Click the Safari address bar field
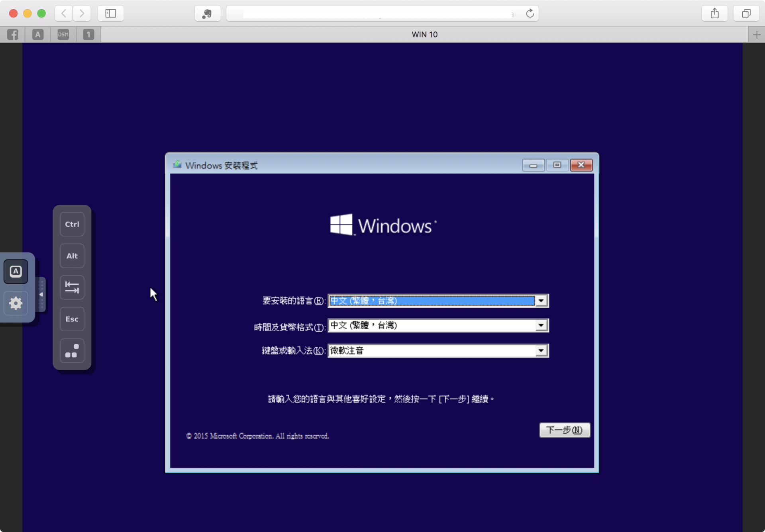The height and width of the screenshot is (532, 765). (x=375, y=14)
